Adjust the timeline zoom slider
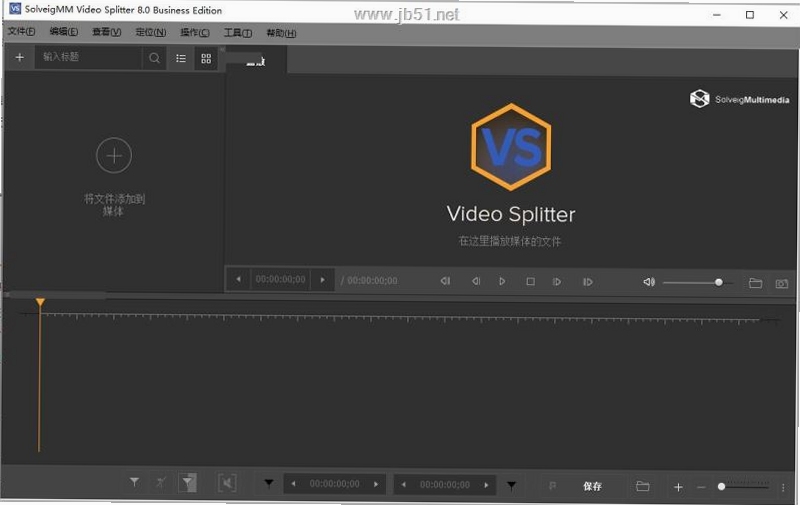Screen dimensions: 800x505 pos(743,487)
